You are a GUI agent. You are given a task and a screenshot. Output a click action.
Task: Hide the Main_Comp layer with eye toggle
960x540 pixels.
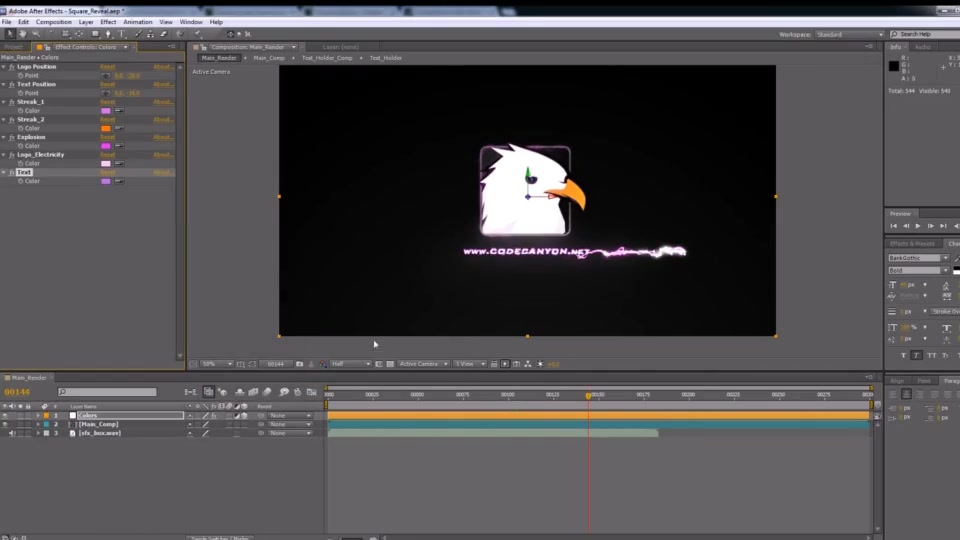tap(5, 424)
